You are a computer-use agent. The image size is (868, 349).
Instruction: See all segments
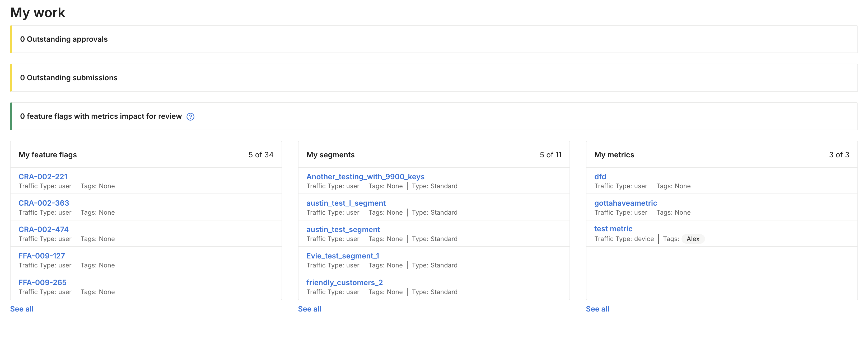(x=309, y=309)
